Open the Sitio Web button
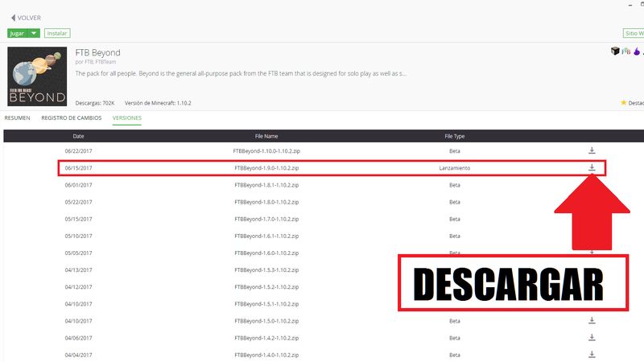Viewport: 644px width, 362px height. point(634,33)
